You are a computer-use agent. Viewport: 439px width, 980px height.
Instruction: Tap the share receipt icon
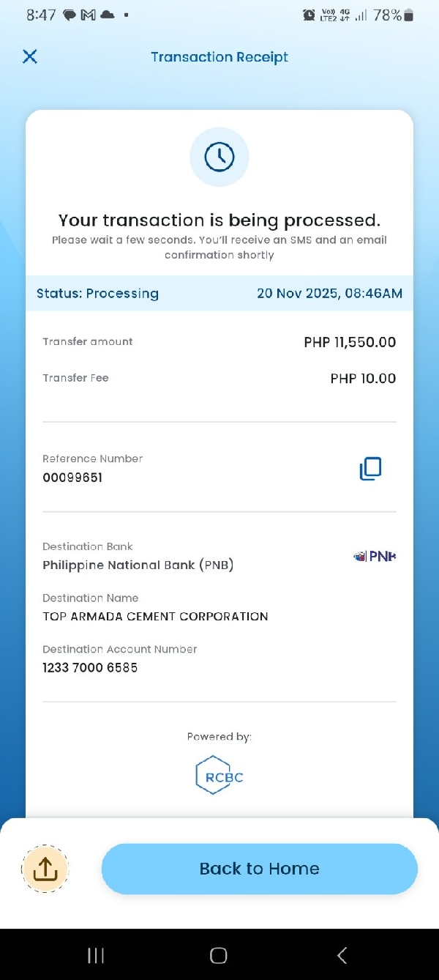click(45, 869)
